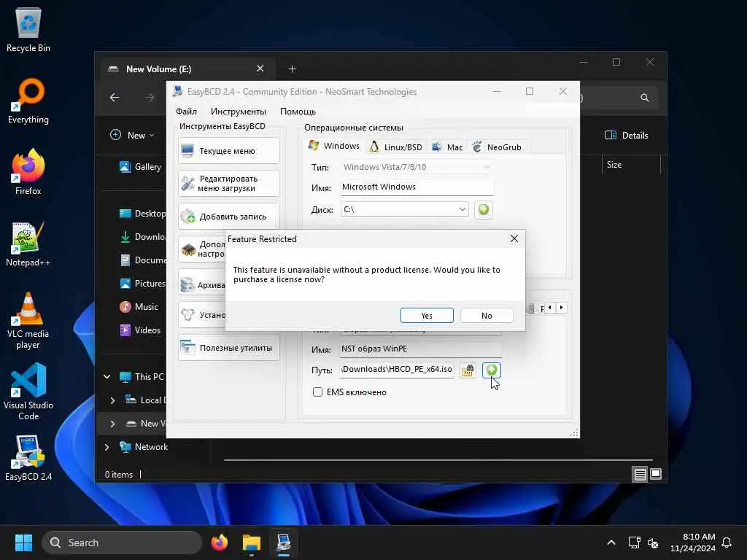Image resolution: width=747 pixels, height=560 pixels.
Task: Select Текущее меню sidebar button
Action: 228,150
